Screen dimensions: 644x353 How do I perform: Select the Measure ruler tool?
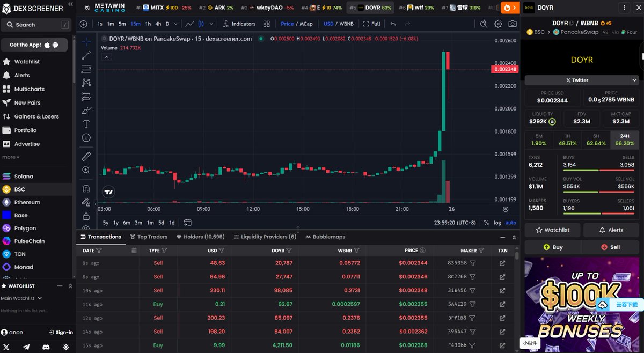click(86, 156)
